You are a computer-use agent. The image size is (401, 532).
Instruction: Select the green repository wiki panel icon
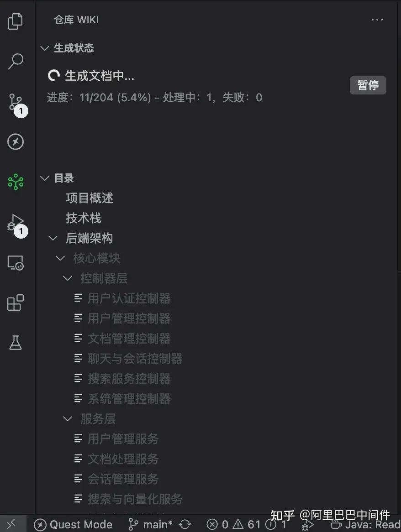16,182
